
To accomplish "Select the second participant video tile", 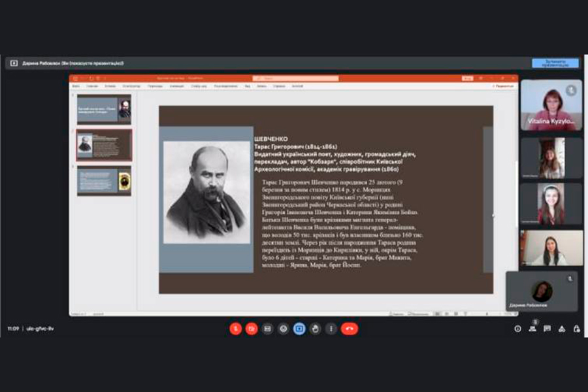I will click(551, 158).
